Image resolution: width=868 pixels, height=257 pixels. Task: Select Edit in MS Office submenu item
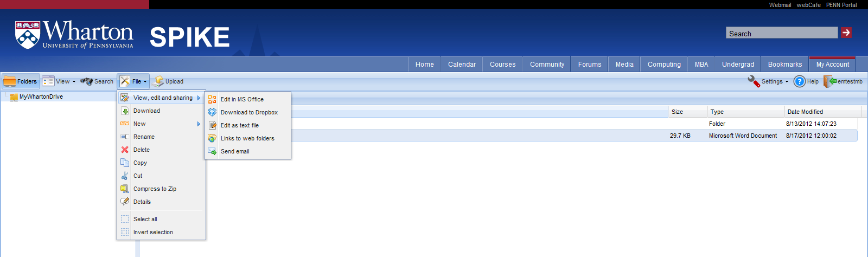247,99
